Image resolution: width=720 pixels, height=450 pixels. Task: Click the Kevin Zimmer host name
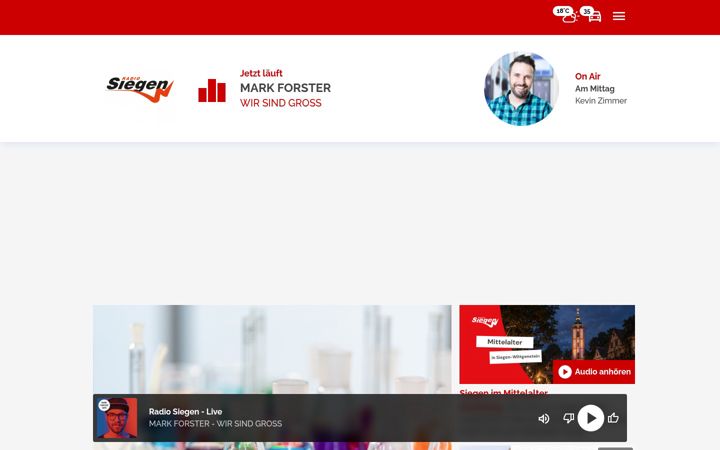tap(601, 101)
